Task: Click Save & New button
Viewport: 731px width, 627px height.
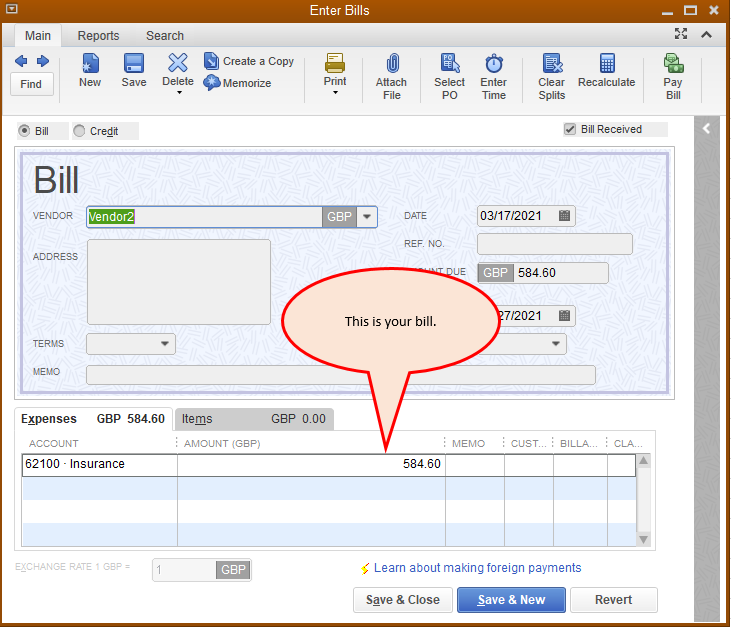Action: (511, 599)
